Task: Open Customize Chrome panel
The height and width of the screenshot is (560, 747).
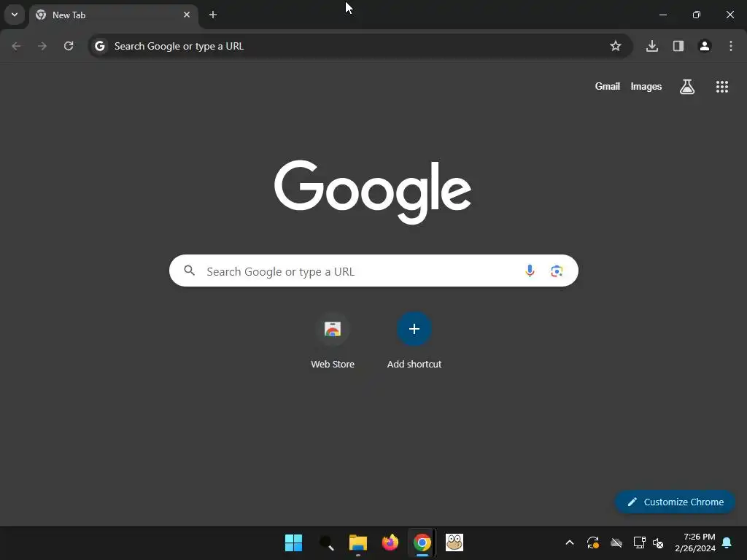Action: click(x=675, y=502)
